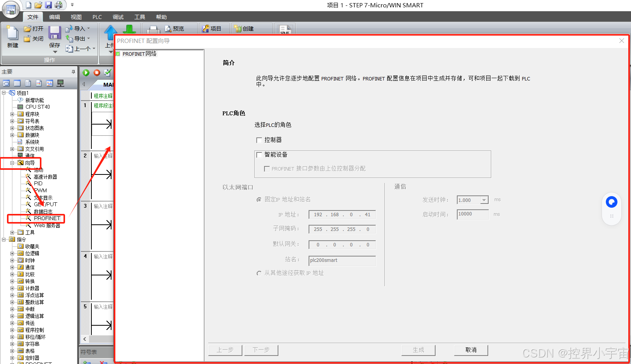This screenshot has width=631, height=364.
Task: Enable the 智能设备 checkbox
Action: coord(259,154)
